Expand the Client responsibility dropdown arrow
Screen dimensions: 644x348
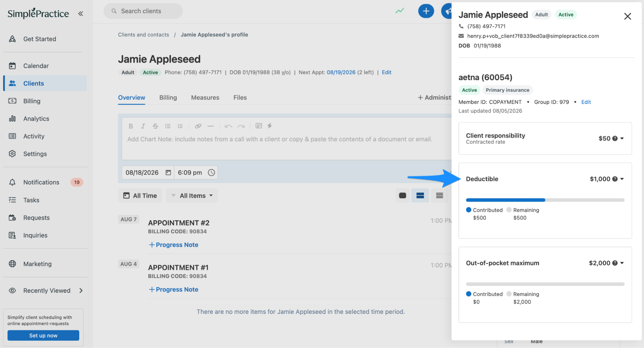tap(622, 138)
